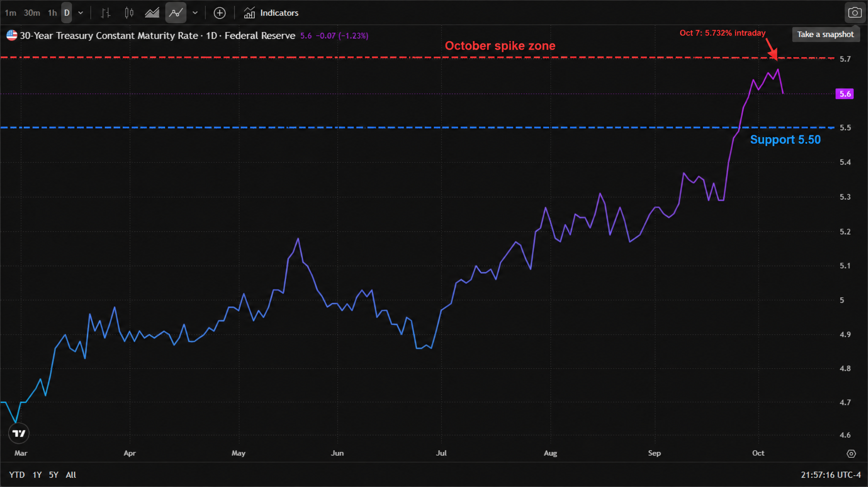Select the 1m timeframe
868x487 pixels.
[10, 13]
